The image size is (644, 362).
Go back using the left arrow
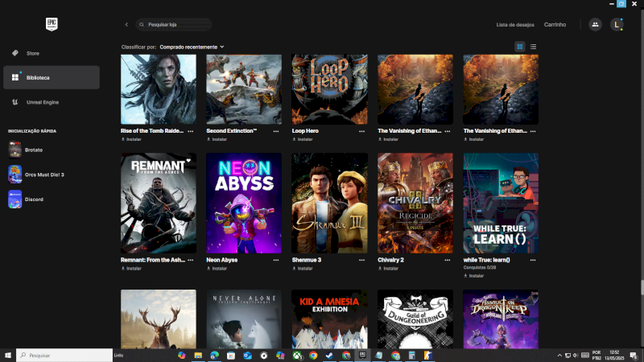pos(126,25)
